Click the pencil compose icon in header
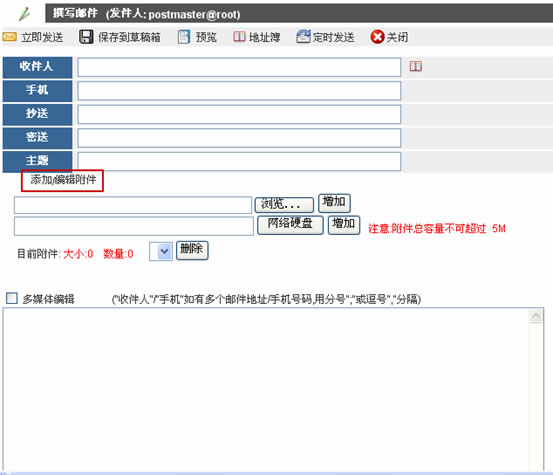 25,14
